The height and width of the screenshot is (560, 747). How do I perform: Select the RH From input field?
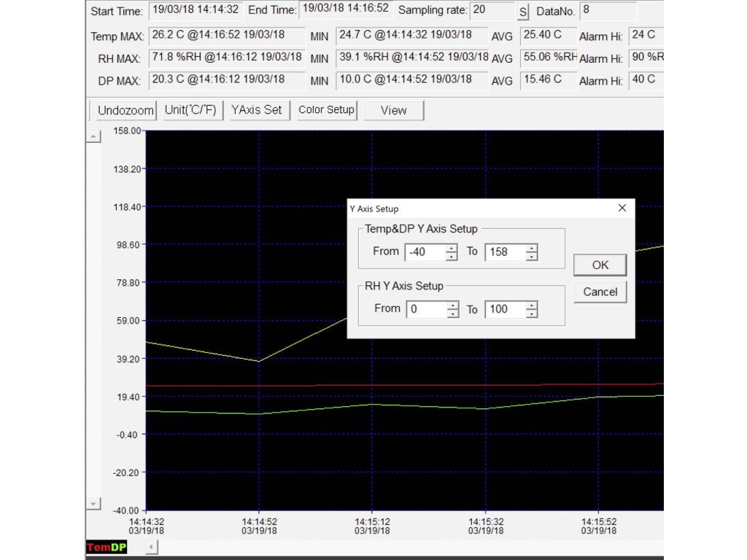[426, 309]
